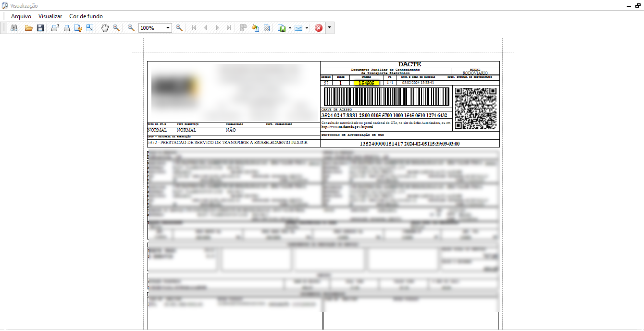
Task: Click the QR code on the document
Action: pos(476,109)
